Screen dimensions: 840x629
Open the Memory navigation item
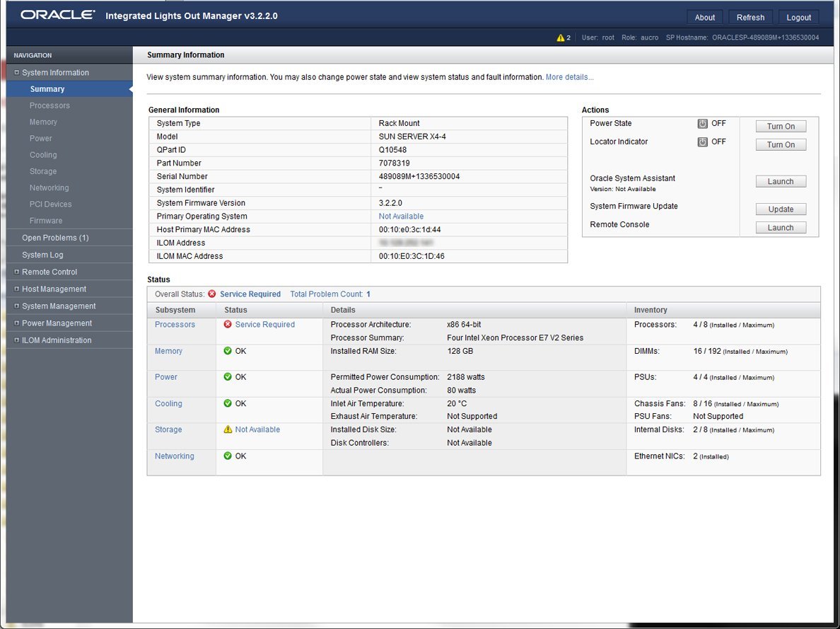click(x=43, y=122)
